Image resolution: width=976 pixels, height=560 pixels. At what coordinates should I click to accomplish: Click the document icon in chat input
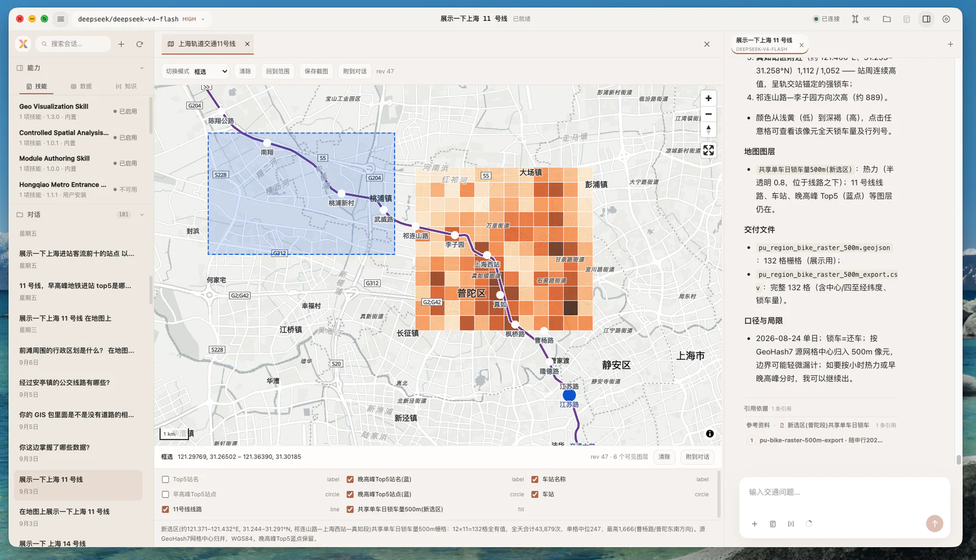773,524
